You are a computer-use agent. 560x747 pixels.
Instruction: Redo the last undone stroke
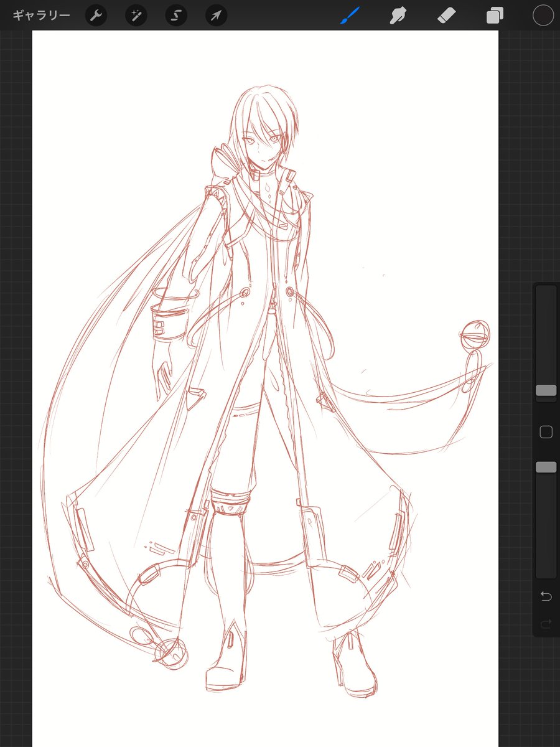(x=546, y=624)
